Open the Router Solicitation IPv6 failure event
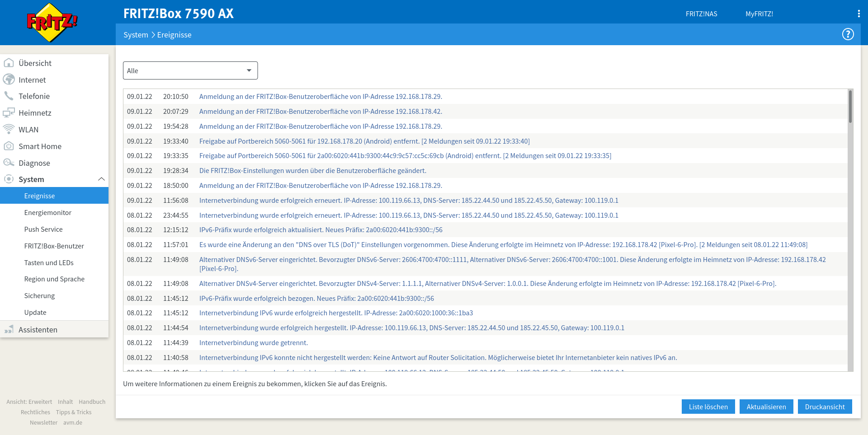The image size is (868, 435). [x=438, y=357]
